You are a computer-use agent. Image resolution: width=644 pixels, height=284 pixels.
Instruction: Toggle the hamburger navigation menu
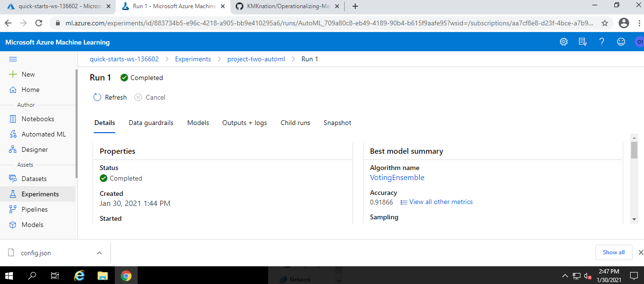pyautogui.click(x=13, y=59)
